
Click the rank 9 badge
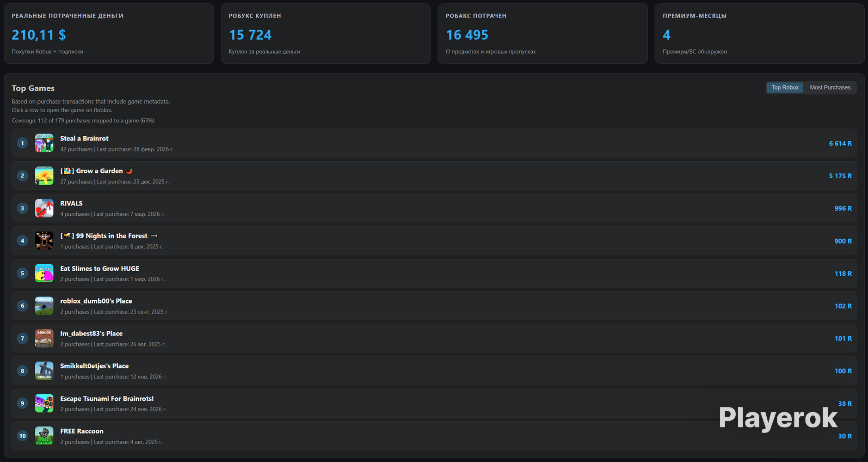[x=22, y=403]
